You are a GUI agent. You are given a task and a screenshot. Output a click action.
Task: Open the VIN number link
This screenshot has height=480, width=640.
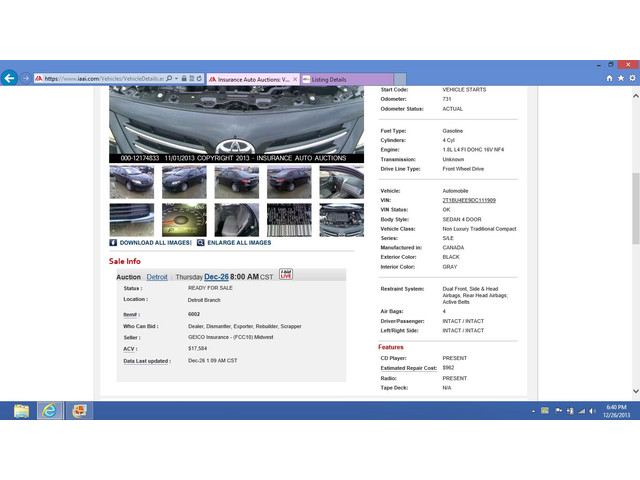tap(469, 200)
